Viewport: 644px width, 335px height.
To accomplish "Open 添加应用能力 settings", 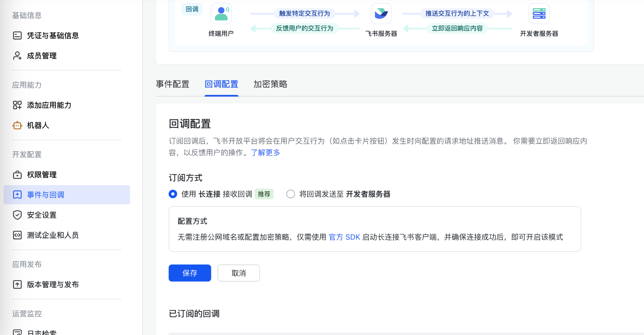I will (49, 105).
